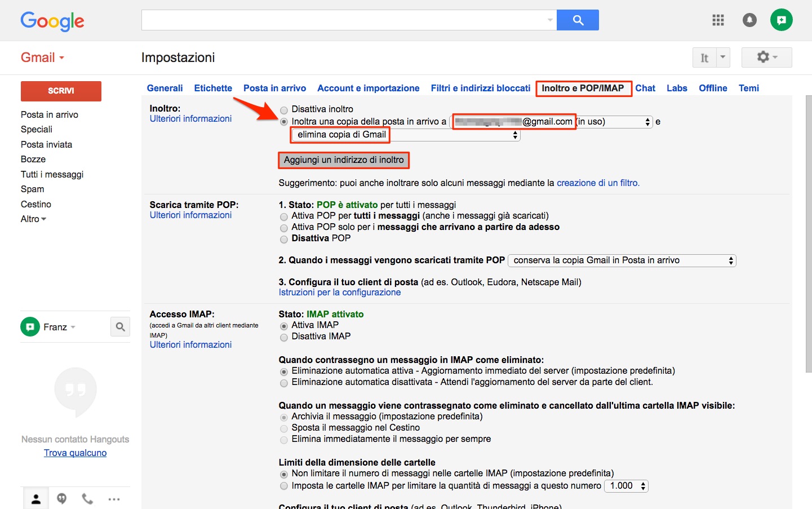The image size is (812, 509).
Task: Select Disattiva POP radio button
Action: 284,239
